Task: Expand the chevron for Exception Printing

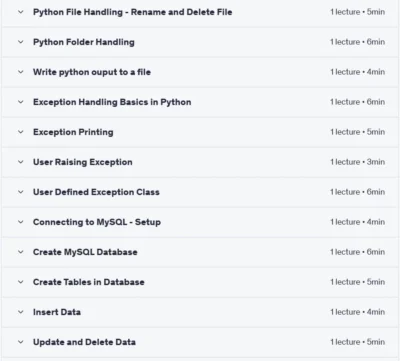Action: tap(21, 132)
